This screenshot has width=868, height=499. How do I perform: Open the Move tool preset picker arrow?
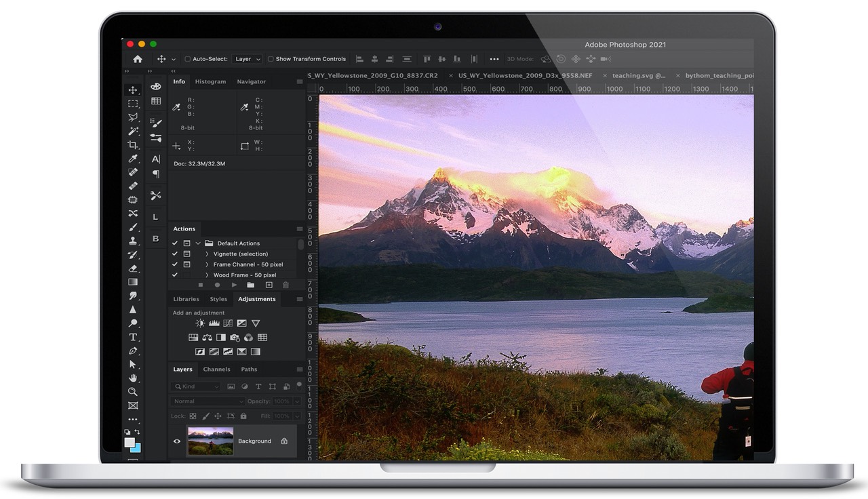click(x=174, y=60)
